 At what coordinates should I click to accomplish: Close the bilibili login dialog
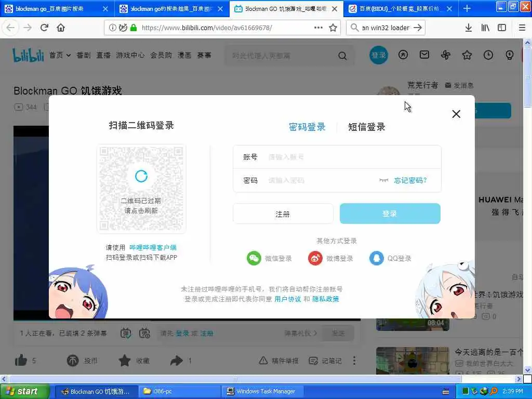click(456, 114)
